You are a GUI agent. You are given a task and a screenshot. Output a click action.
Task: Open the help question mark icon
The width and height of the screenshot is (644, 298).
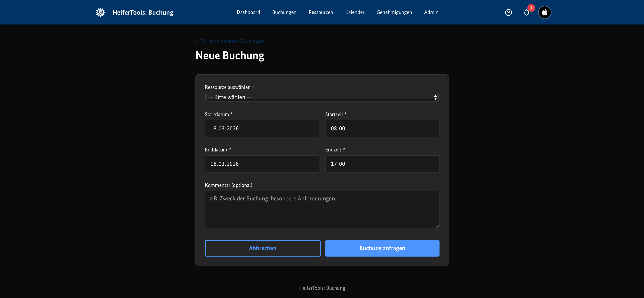[x=508, y=12]
